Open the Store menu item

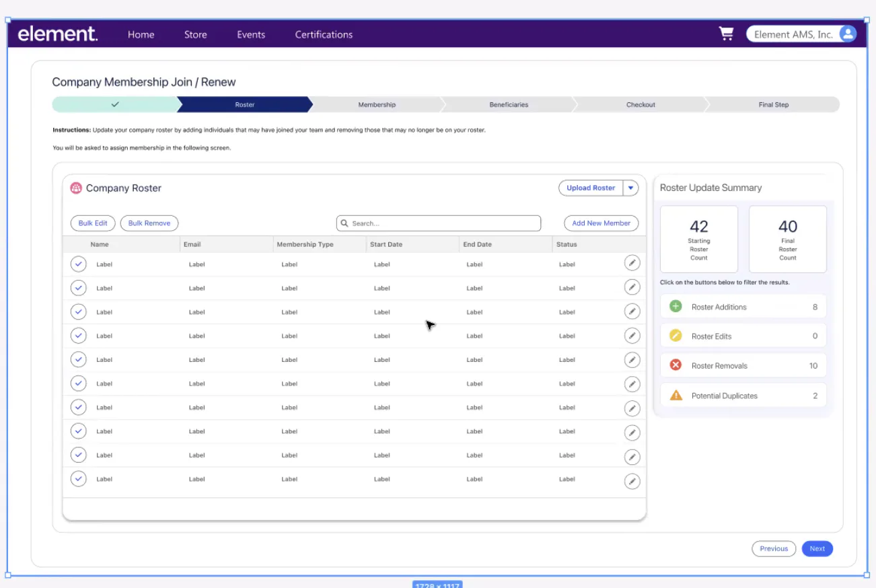click(196, 34)
